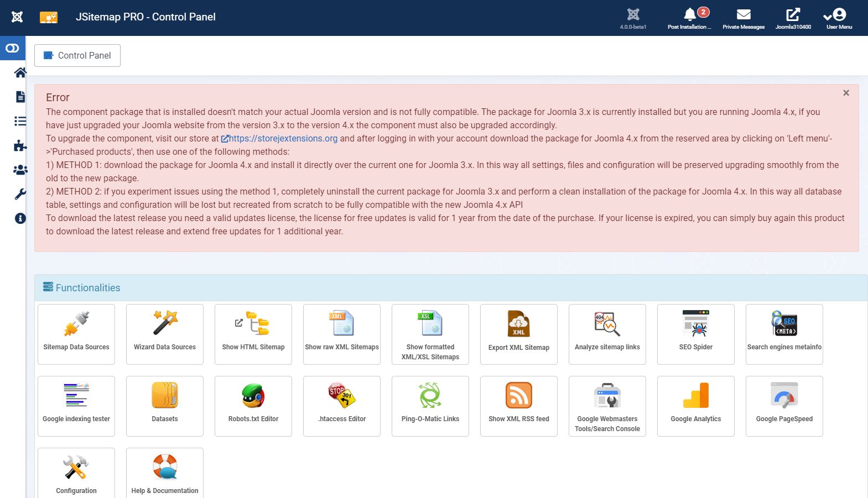
Task: Open the Components puzzle sidebar item
Action: [20, 145]
